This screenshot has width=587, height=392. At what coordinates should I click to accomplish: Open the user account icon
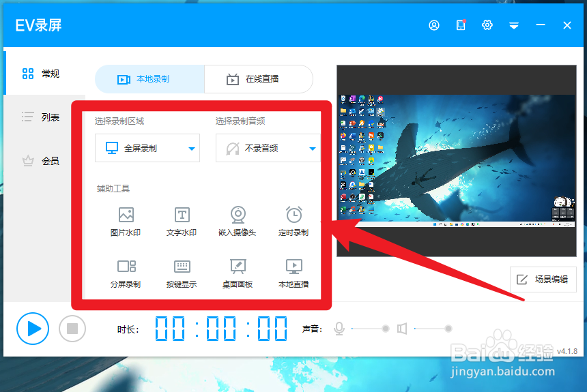(x=434, y=25)
